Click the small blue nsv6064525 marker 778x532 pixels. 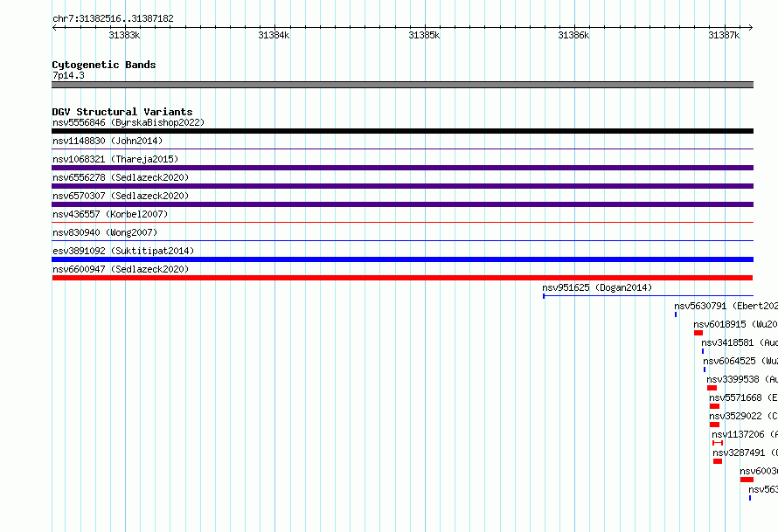click(x=705, y=370)
